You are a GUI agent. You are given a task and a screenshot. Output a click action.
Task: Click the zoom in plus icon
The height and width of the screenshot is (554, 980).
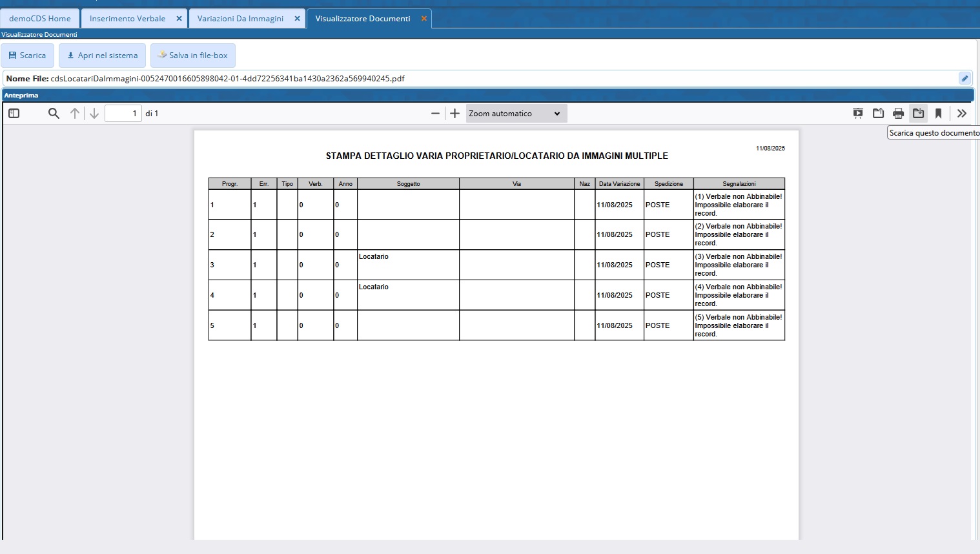click(x=454, y=114)
